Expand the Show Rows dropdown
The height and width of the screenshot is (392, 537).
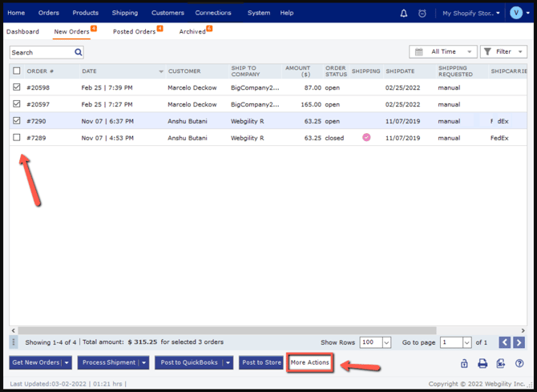[386, 342]
